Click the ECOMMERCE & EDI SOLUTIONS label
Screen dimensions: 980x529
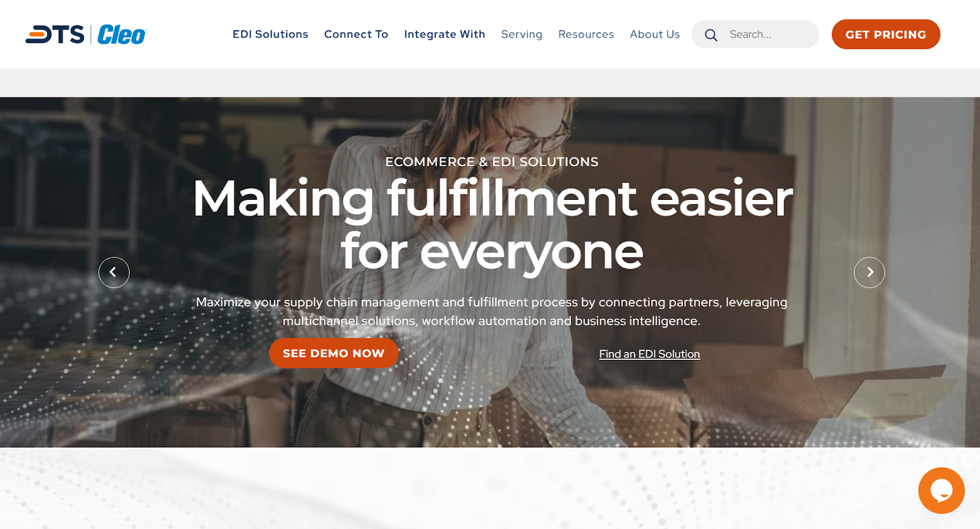pos(492,162)
